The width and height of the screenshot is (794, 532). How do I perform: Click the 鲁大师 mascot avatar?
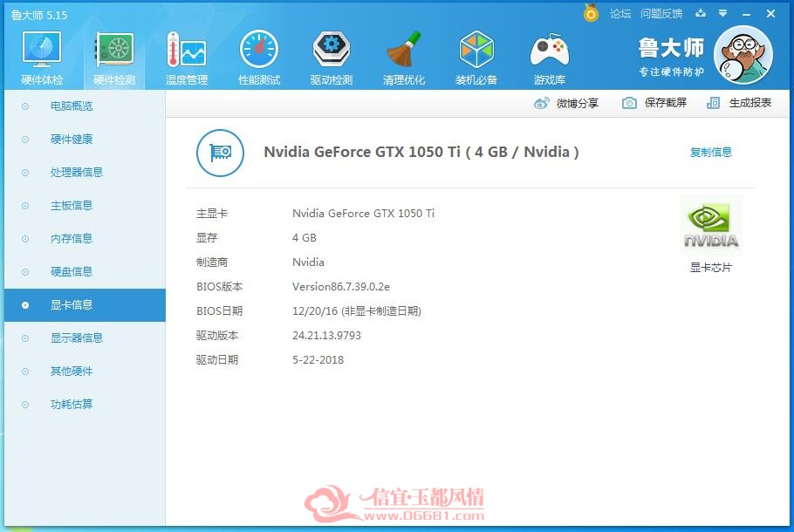pyautogui.click(x=743, y=55)
